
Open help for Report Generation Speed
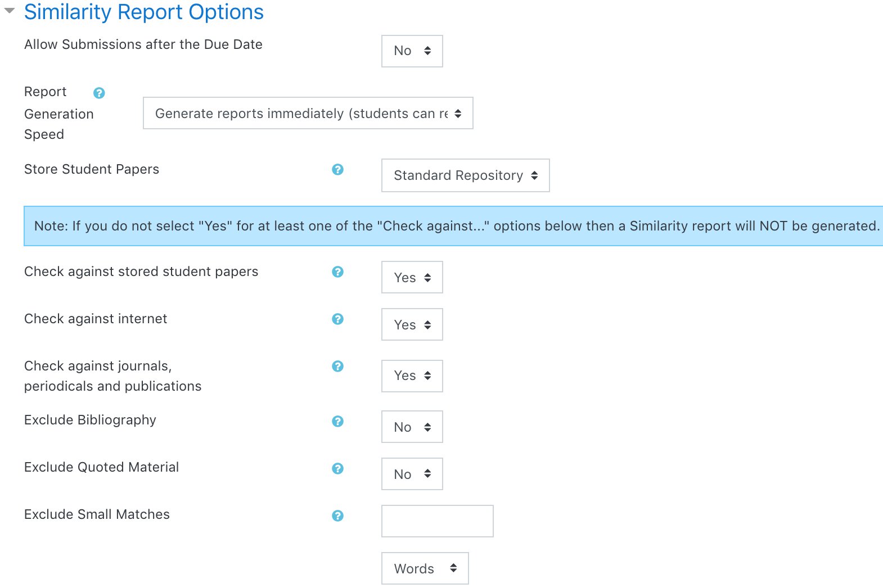coord(99,93)
